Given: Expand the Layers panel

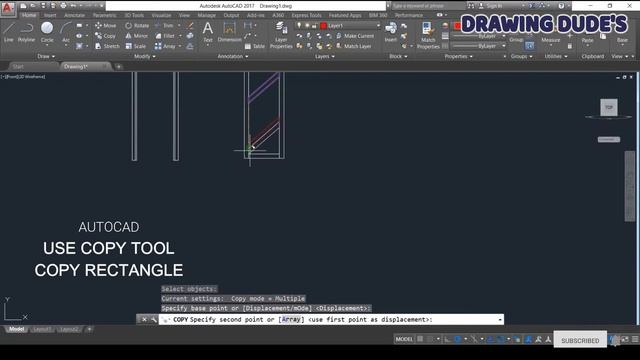Looking at the screenshot, I should click(x=324, y=56).
